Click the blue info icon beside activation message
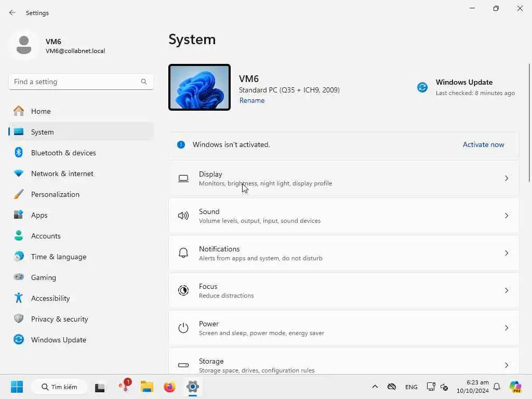532x399 pixels. 181,145
